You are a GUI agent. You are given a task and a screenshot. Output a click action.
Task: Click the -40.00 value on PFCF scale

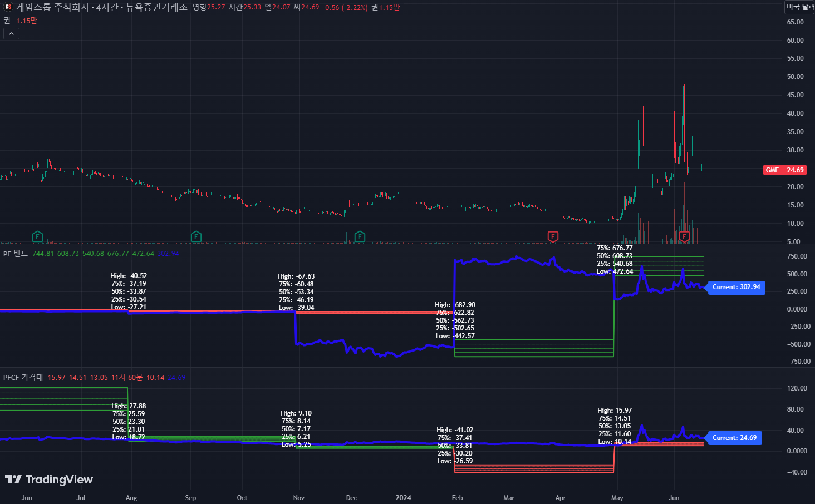coord(796,472)
